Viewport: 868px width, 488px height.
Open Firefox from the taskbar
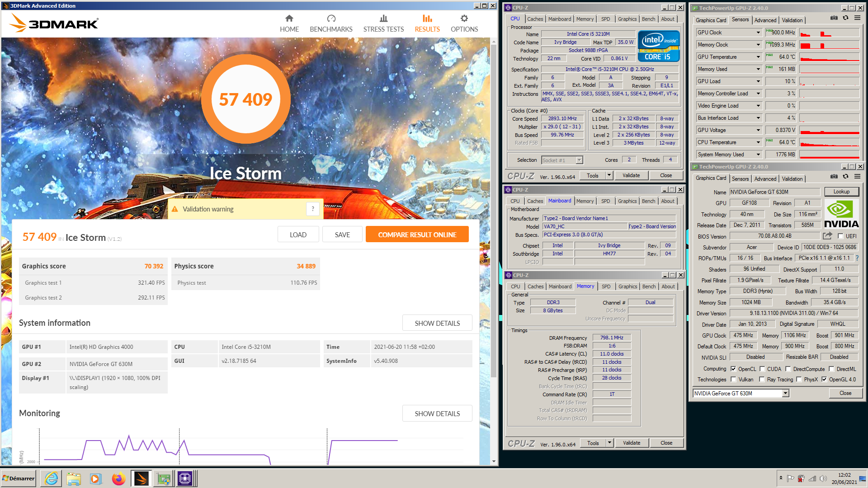point(118,479)
